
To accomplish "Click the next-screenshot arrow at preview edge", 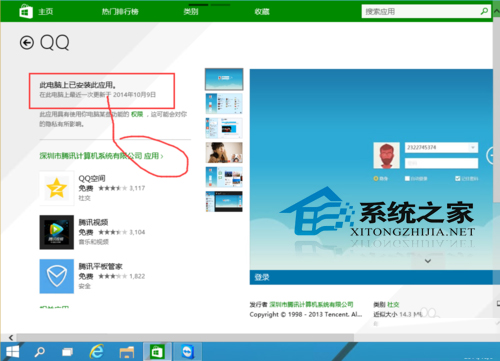I will pos(490,155).
